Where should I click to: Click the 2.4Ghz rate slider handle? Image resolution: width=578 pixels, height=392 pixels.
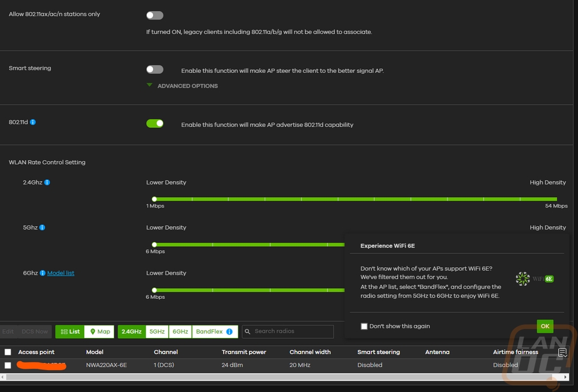point(154,199)
